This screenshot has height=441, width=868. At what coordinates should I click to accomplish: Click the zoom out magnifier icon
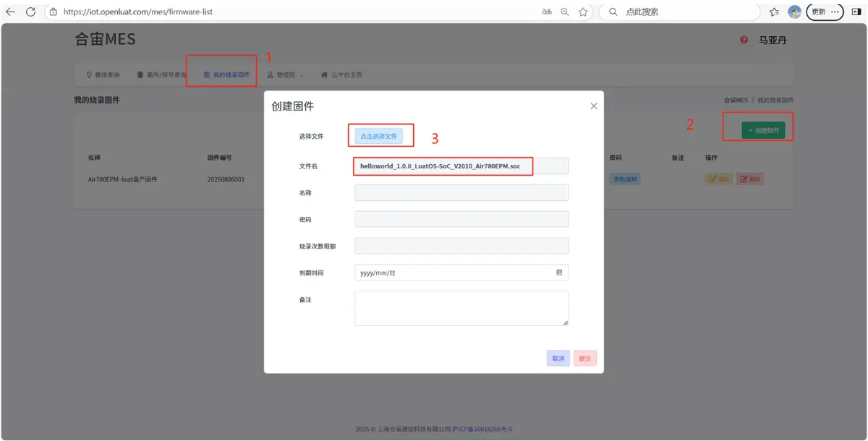coord(565,12)
